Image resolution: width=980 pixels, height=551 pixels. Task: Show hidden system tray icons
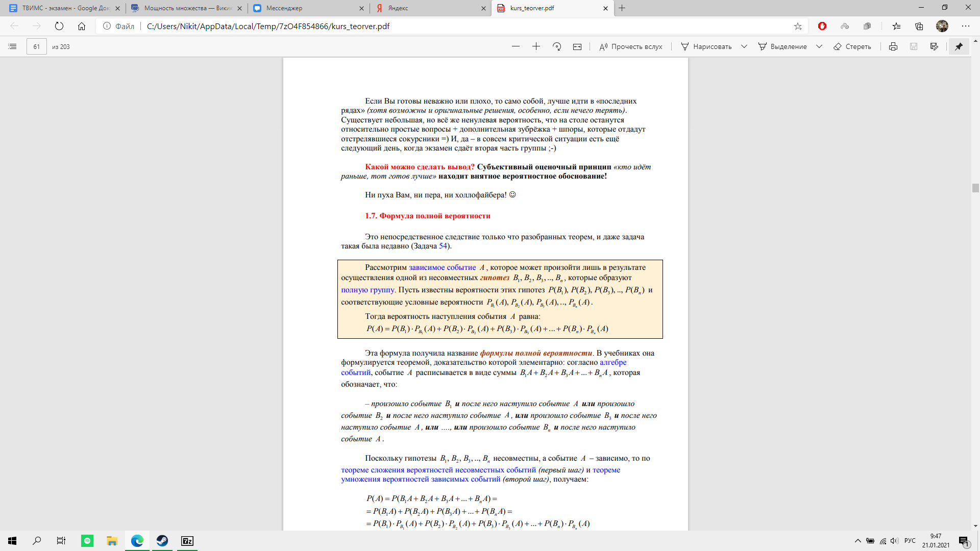point(857,541)
